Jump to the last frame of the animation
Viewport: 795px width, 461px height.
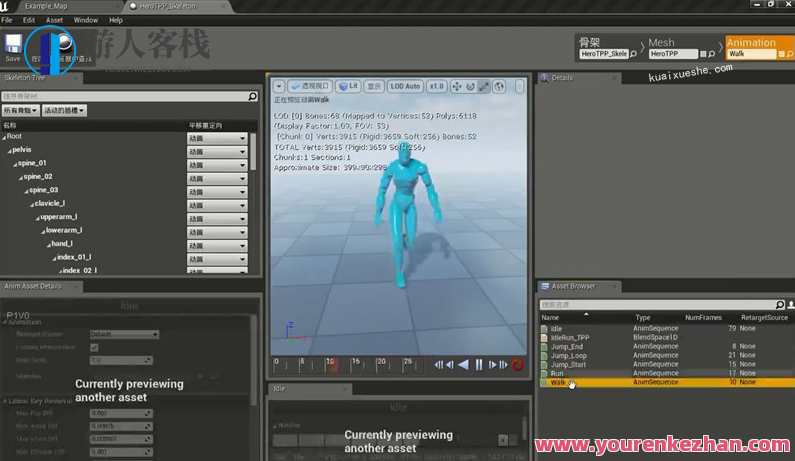coord(503,365)
